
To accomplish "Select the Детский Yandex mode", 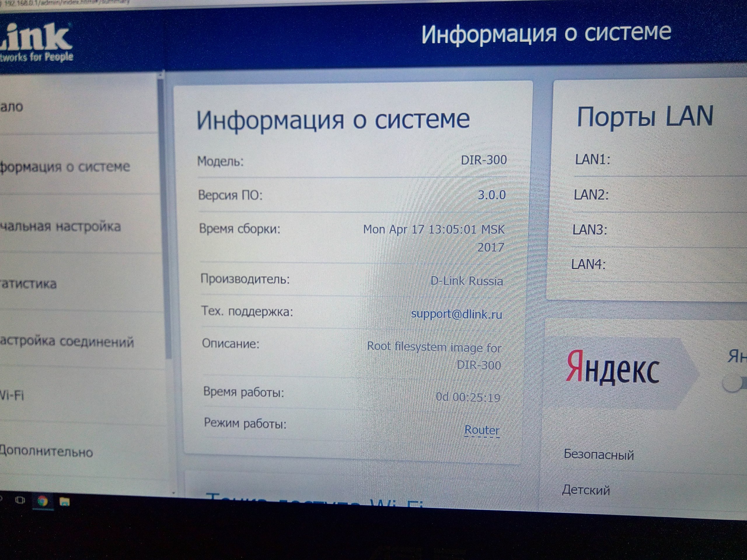I will [586, 490].
